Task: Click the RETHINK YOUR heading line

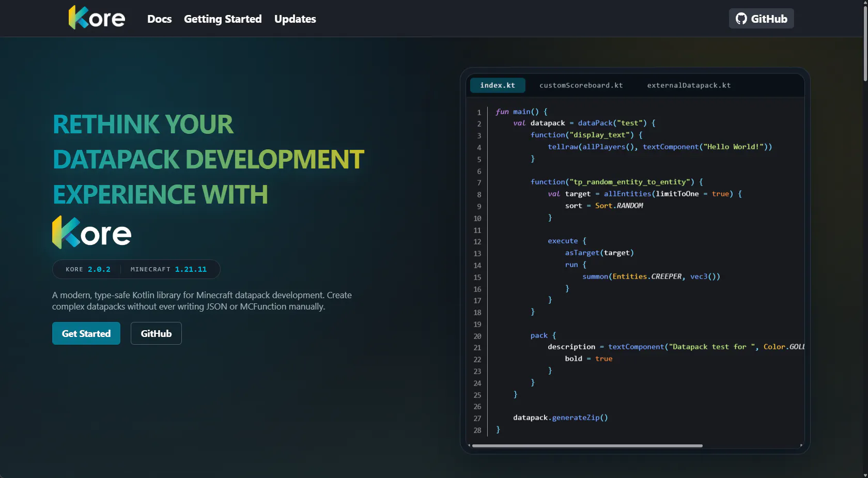Action: [x=143, y=125]
